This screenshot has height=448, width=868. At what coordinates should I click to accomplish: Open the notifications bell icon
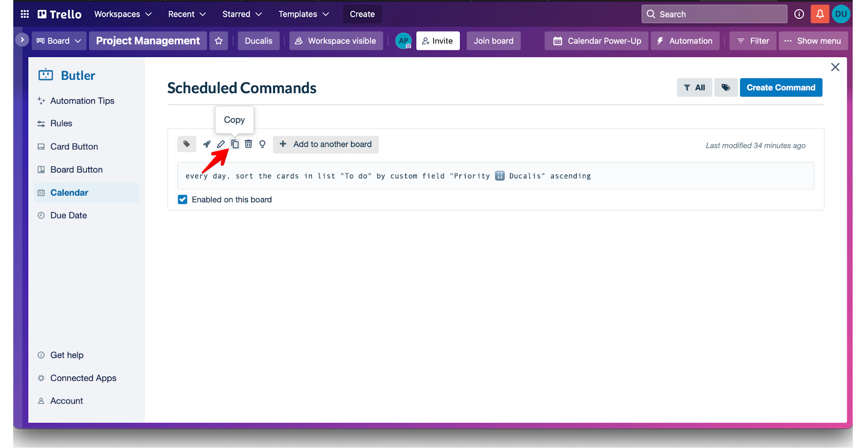point(820,14)
